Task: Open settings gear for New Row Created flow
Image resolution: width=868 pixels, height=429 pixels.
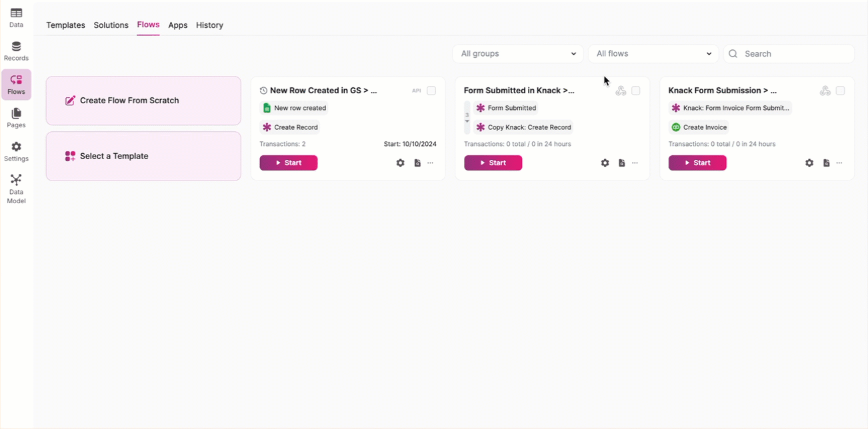Action: coord(400,163)
